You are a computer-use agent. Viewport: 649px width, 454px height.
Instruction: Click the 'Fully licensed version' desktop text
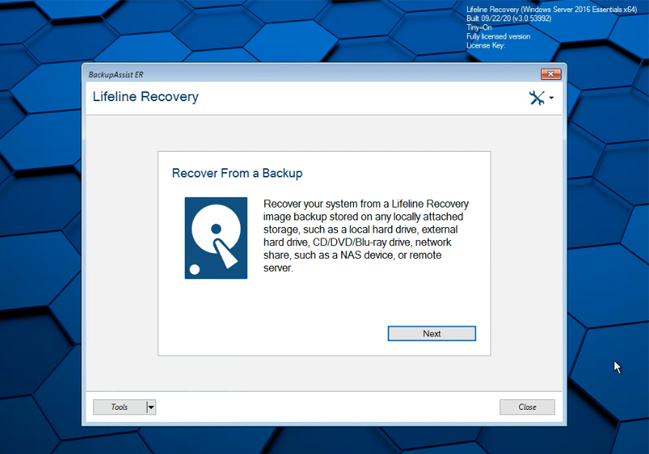[498, 36]
